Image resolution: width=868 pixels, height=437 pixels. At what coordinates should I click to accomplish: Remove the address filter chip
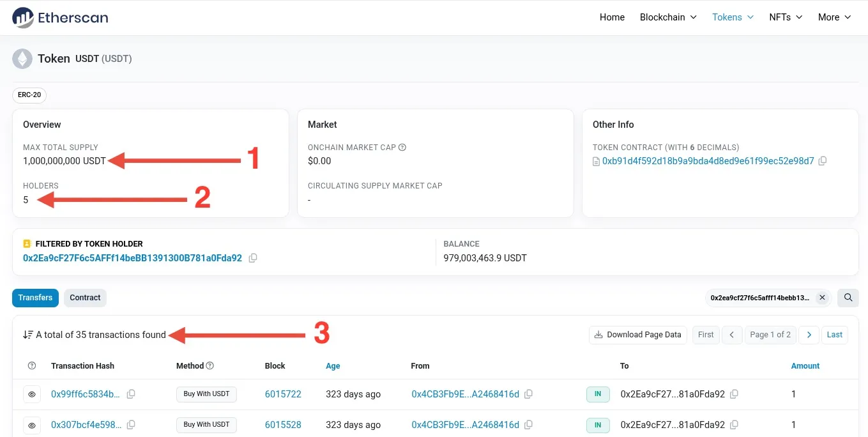coord(822,298)
